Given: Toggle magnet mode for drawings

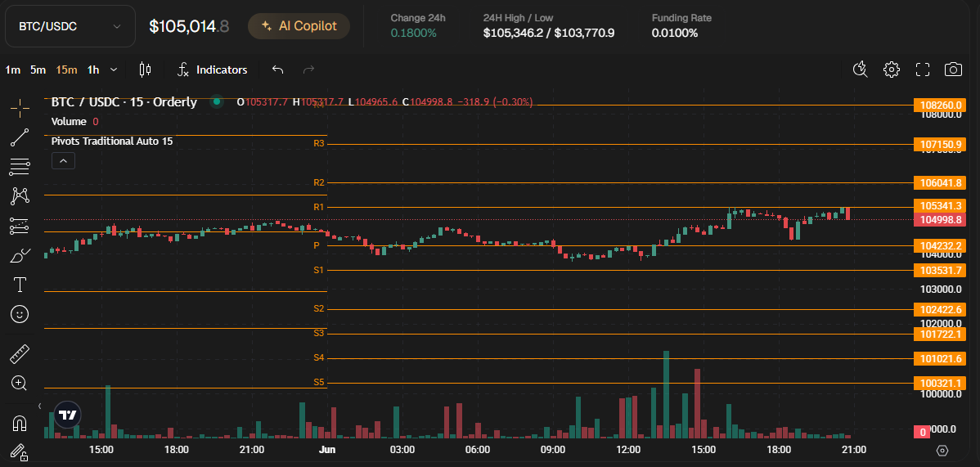Looking at the screenshot, I should pos(20,424).
